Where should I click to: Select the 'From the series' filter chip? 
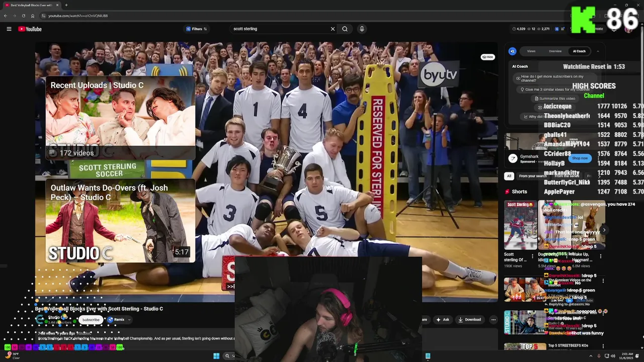(x=567, y=176)
